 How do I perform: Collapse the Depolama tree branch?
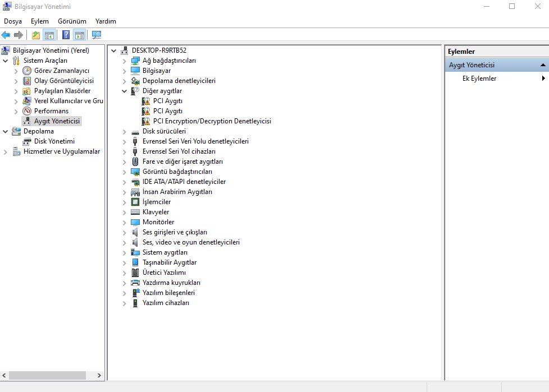pos(6,131)
